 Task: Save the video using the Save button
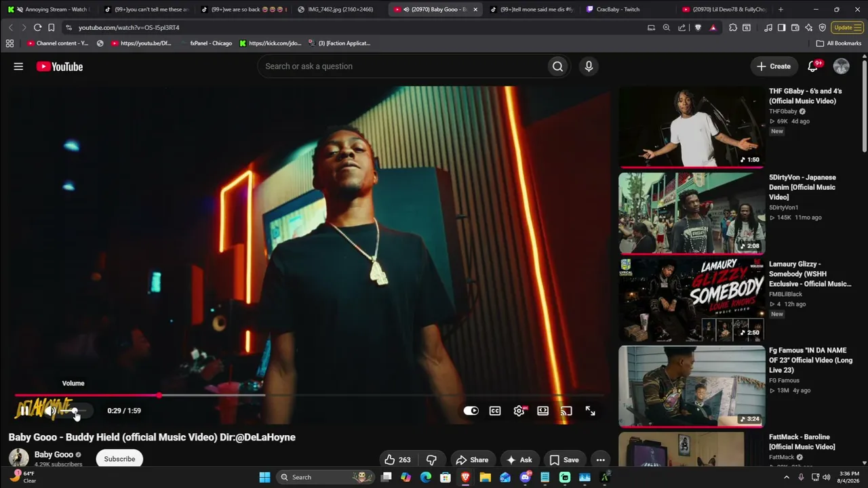tap(564, 460)
